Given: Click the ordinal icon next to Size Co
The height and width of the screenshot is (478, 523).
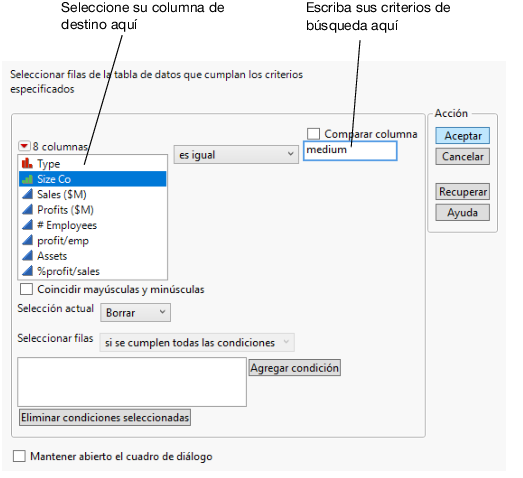Looking at the screenshot, I should click(x=27, y=179).
